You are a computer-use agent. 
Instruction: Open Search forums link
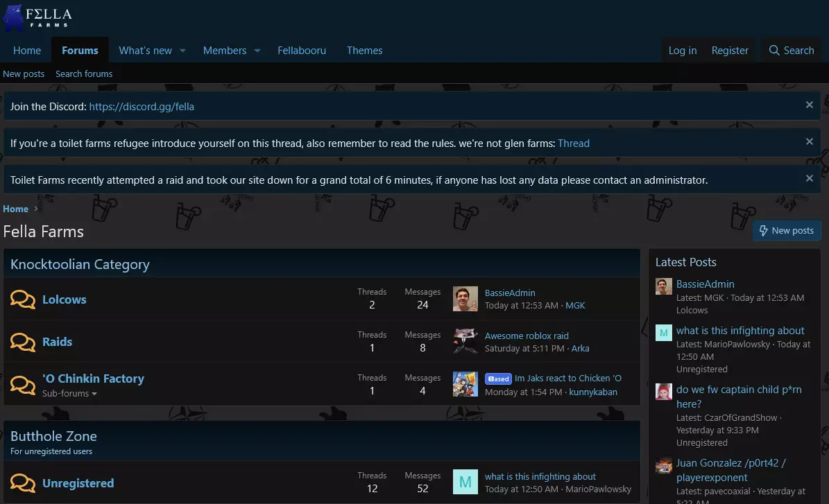point(84,74)
